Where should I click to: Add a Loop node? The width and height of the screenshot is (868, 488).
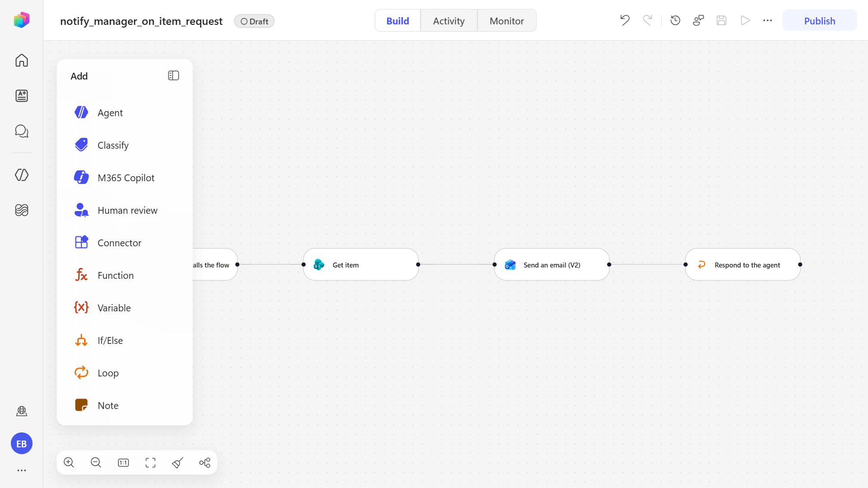coord(125,373)
